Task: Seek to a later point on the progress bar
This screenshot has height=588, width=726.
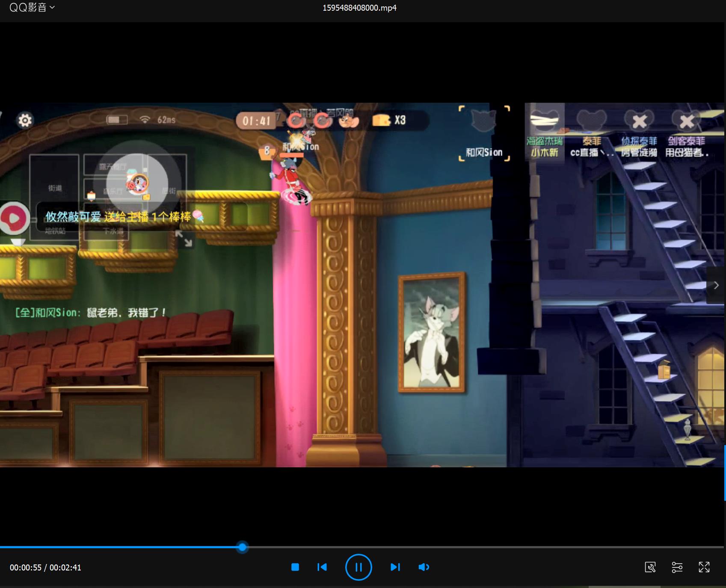Action: point(483,547)
